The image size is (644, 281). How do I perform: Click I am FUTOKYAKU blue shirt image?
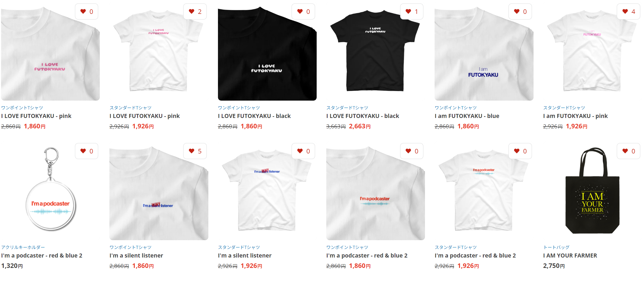(484, 51)
